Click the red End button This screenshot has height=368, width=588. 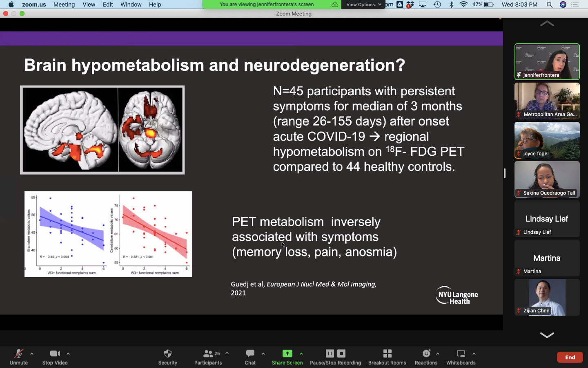pos(570,357)
